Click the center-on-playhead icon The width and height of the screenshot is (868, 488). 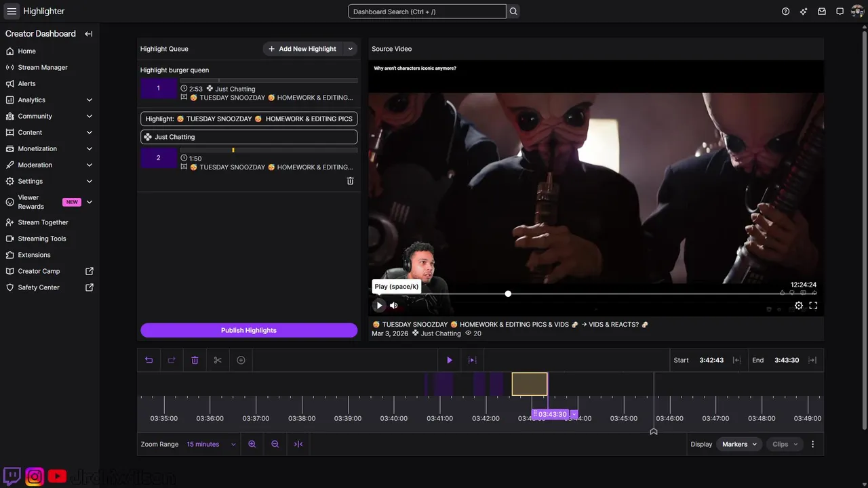pyautogui.click(x=298, y=444)
